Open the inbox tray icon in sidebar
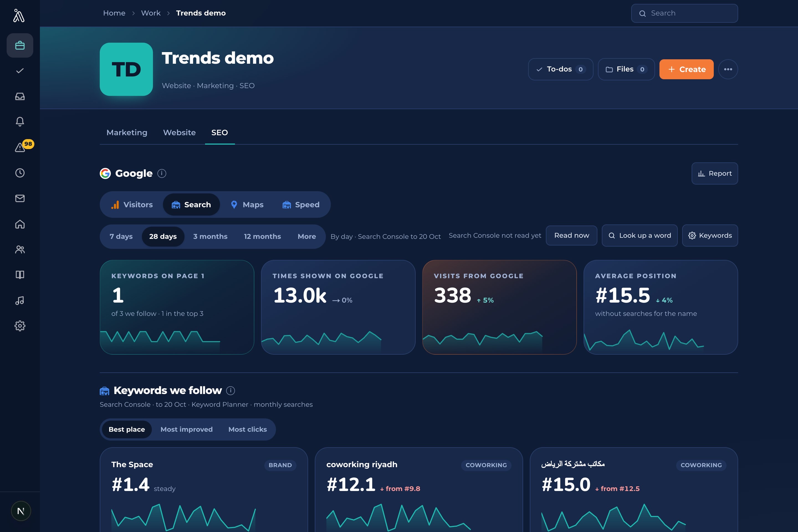Viewport: 798px width, 532px height. 20,96
